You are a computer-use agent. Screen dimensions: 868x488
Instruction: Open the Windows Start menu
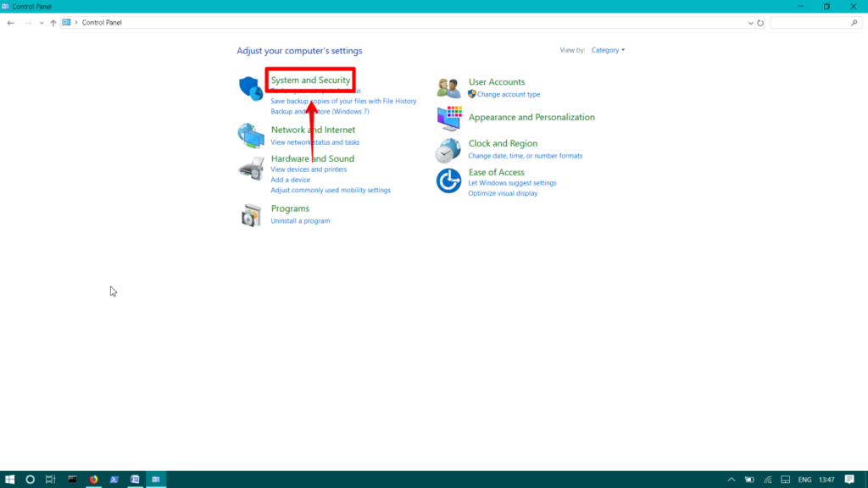[x=9, y=480]
